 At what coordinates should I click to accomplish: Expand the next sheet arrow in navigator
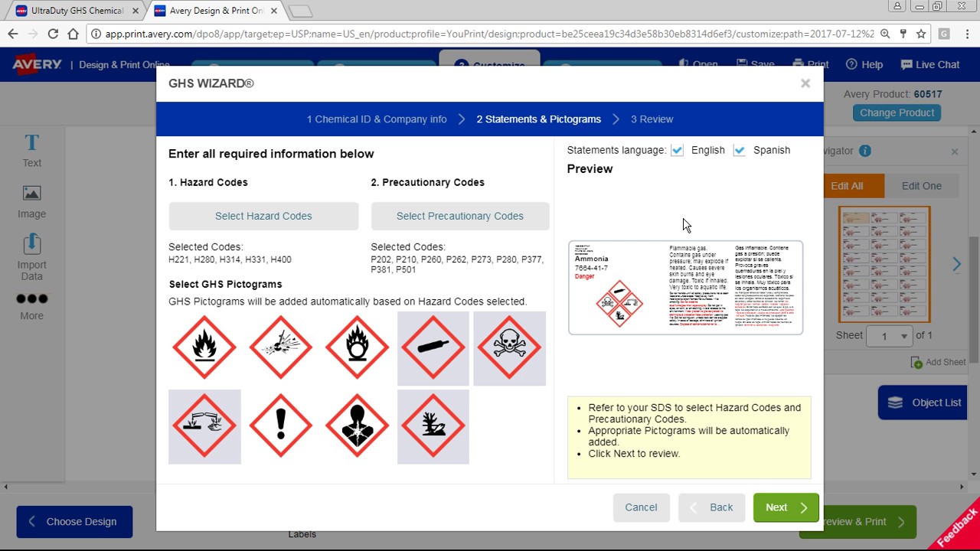(x=956, y=264)
